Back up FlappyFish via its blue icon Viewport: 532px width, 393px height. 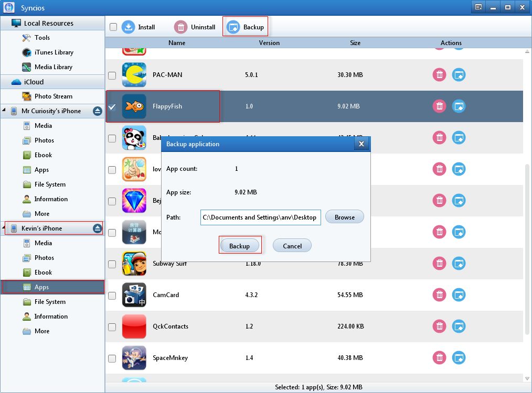coord(459,106)
